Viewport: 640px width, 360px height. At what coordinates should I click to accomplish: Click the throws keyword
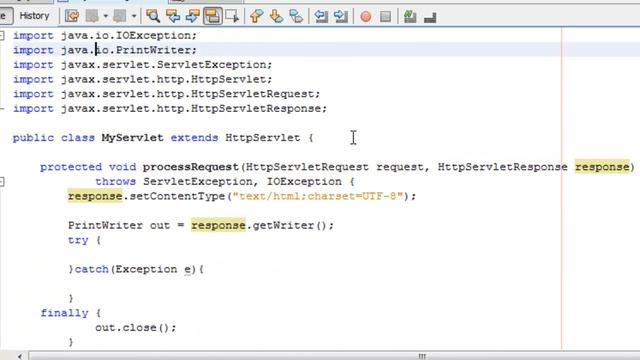tap(116, 182)
